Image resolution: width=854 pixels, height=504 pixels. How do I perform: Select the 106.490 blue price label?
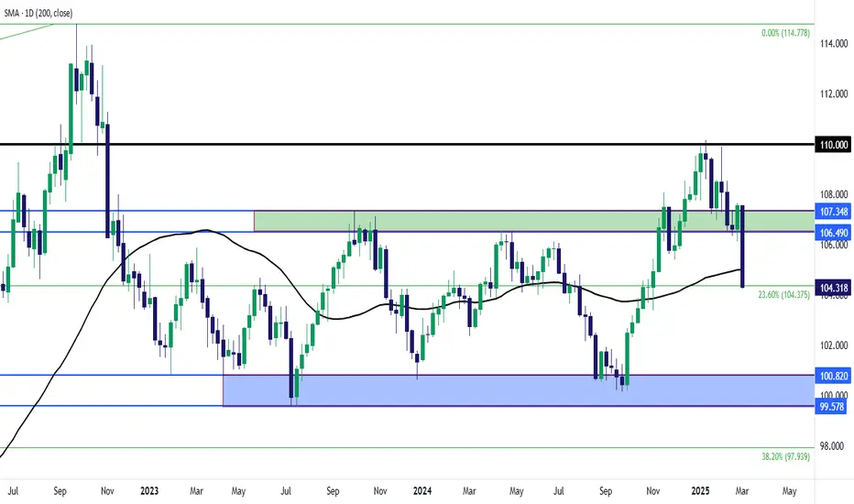[833, 233]
